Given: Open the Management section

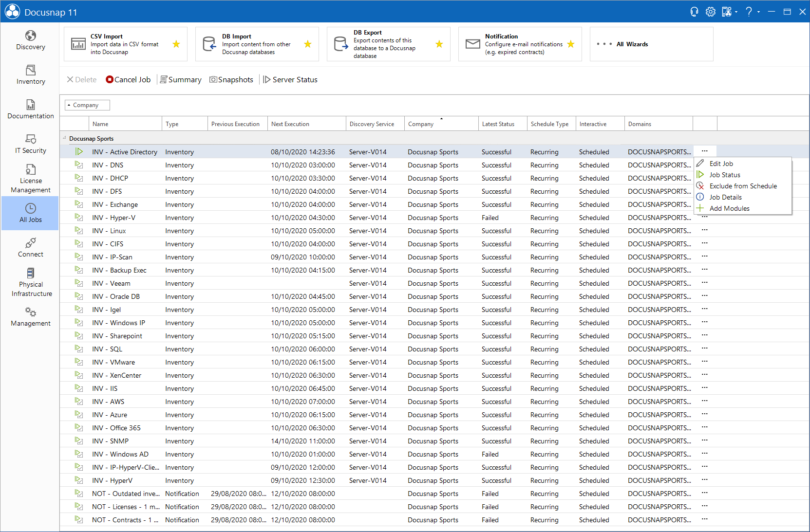Looking at the screenshot, I should coord(30,317).
